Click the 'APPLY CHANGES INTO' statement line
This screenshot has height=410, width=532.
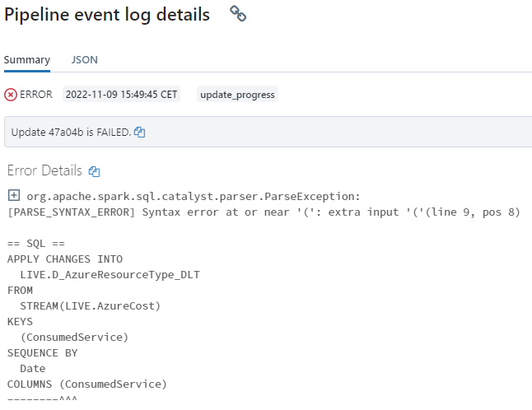coord(64,259)
